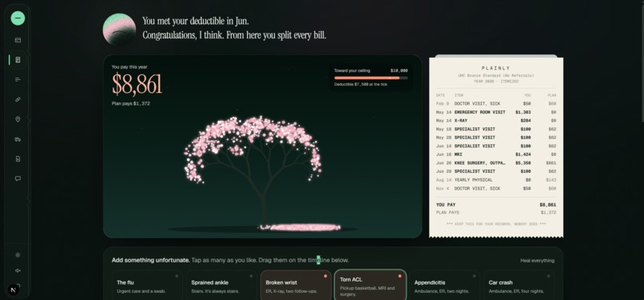The width and height of the screenshot is (644, 300).
Task: Toggle the Car crash scenario card
Action: click(519, 286)
